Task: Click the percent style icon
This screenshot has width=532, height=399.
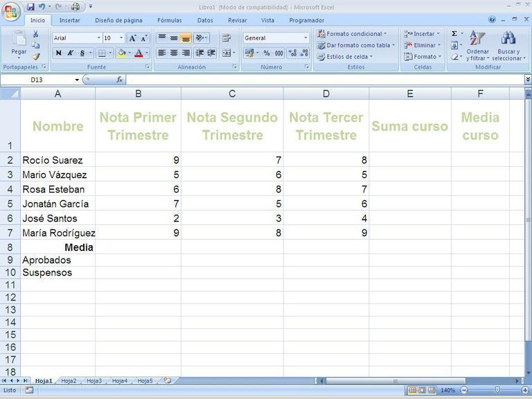Action: (x=267, y=53)
